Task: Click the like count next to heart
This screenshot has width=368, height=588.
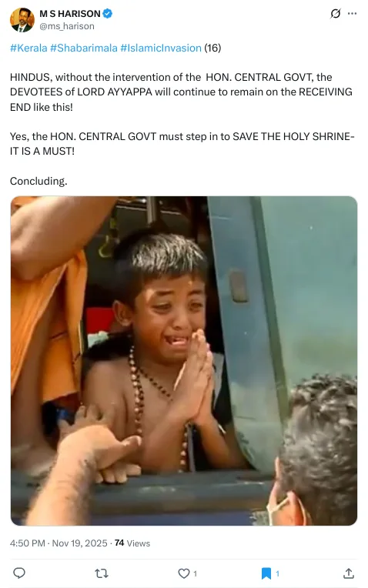Action: [195, 573]
